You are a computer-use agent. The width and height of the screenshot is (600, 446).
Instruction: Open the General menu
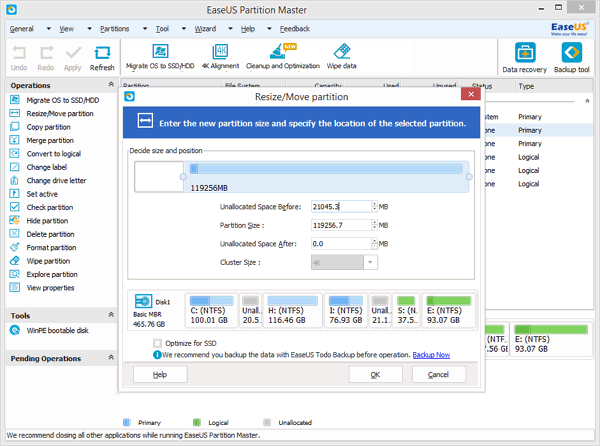21,29
